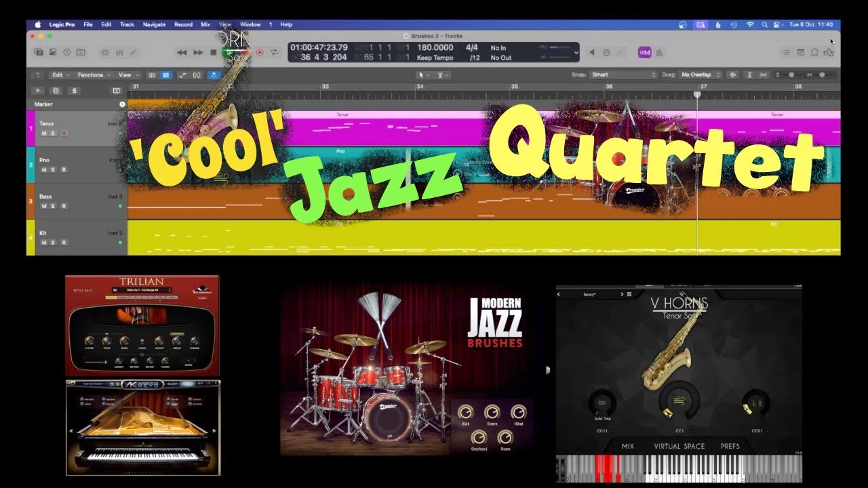Open the Toolbar display icon
Screen dimensions: 868x488
pos(81,52)
